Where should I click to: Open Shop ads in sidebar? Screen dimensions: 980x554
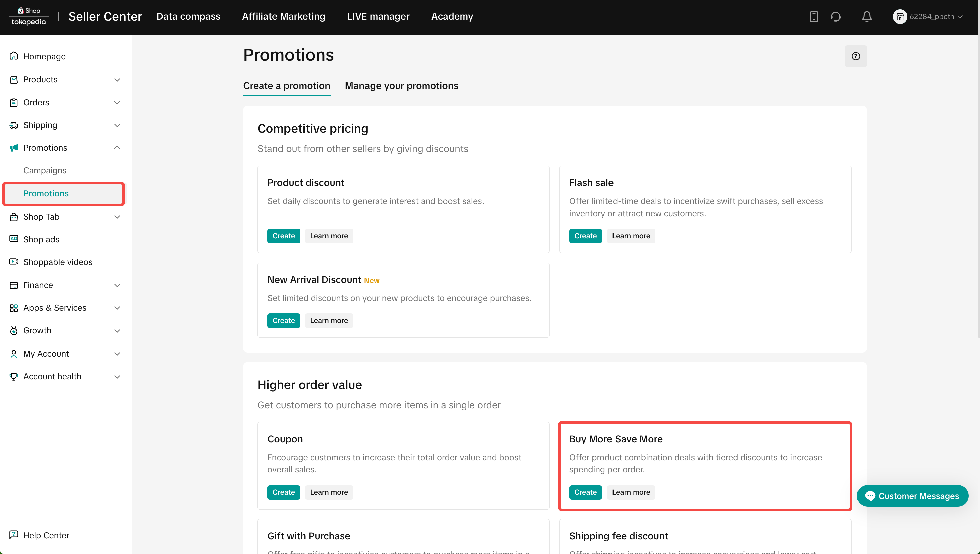click(41, 239)
